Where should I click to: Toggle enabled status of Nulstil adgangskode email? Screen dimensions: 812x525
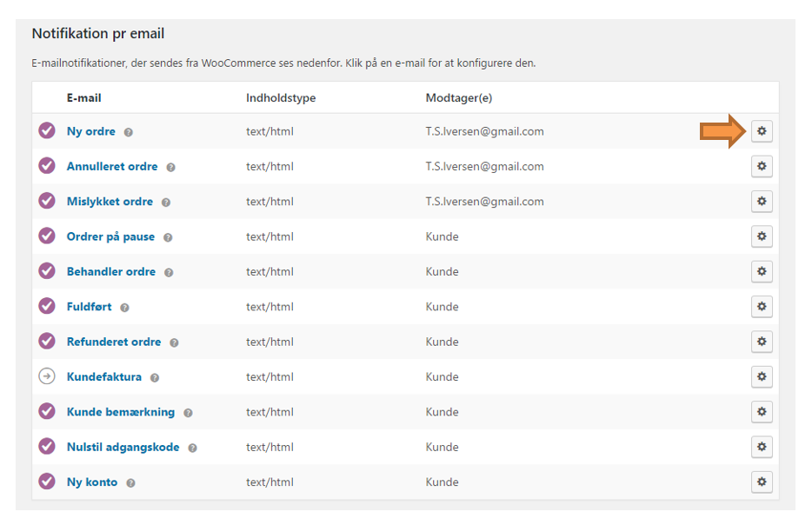click(47, 446)
